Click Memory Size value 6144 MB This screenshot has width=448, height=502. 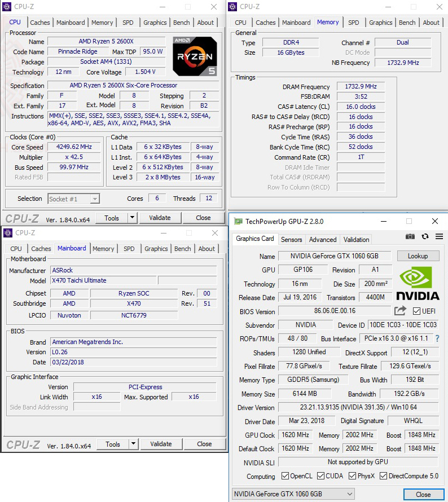[x=305, y=394]
